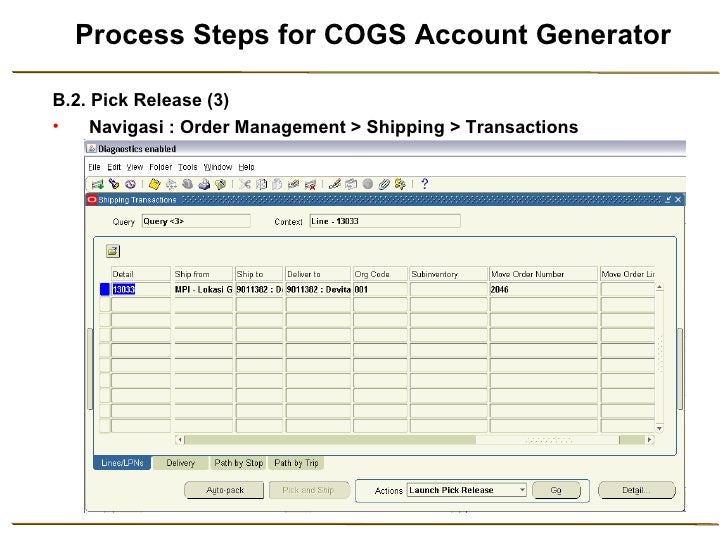The width and height of the screenshot is (728, 546).
Task: Click the New record toolbar icon
Action: 98,184
